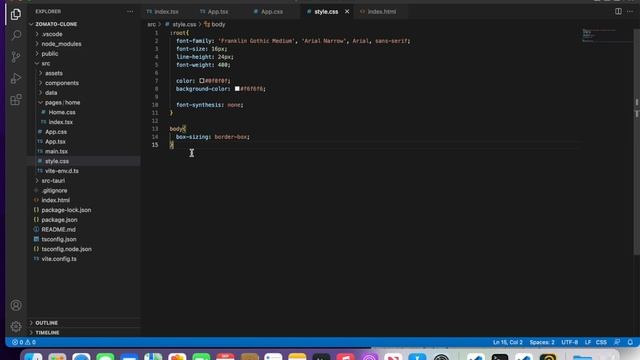The image size is (640, 360).
Task: Close the style.css tab
Action: 347,11
